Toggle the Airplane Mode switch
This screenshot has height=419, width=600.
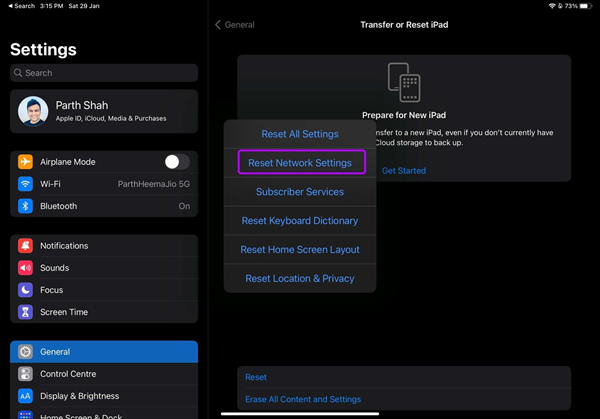coord(176,162)
